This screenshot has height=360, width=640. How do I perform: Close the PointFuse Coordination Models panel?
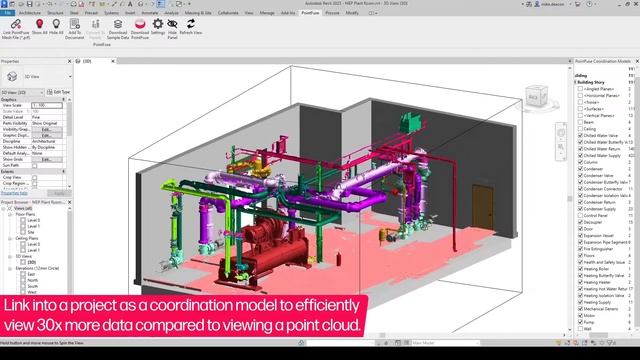click(x=637, y=61)
